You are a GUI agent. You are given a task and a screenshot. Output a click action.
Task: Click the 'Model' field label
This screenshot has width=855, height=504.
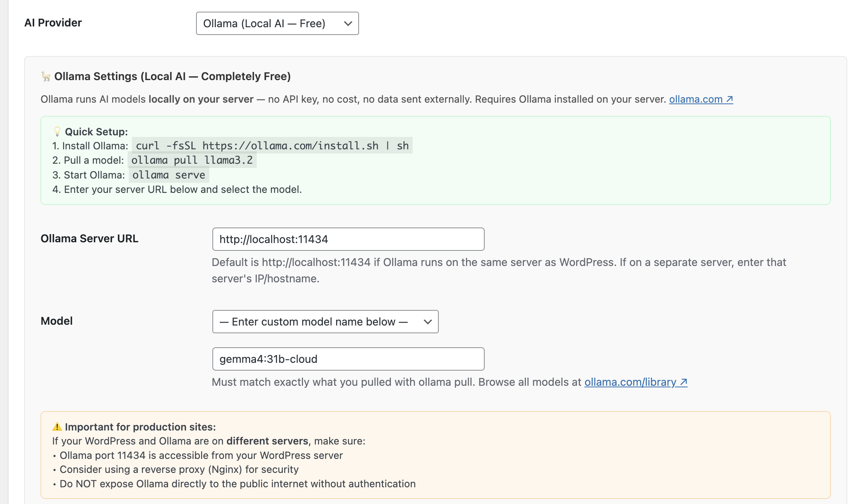coord(56,321)
